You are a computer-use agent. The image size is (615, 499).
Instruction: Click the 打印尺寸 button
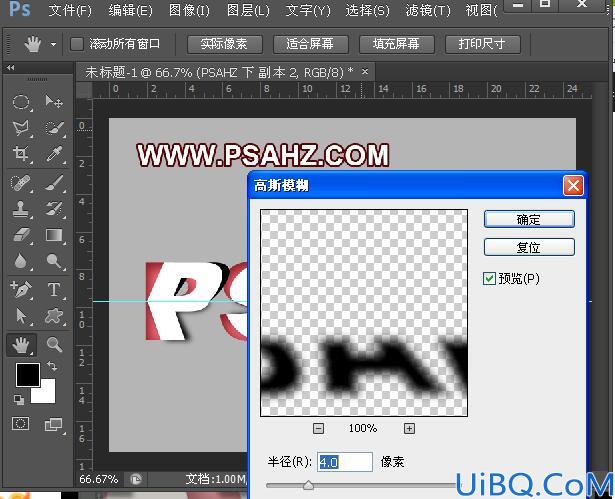(x=482, y=44)
